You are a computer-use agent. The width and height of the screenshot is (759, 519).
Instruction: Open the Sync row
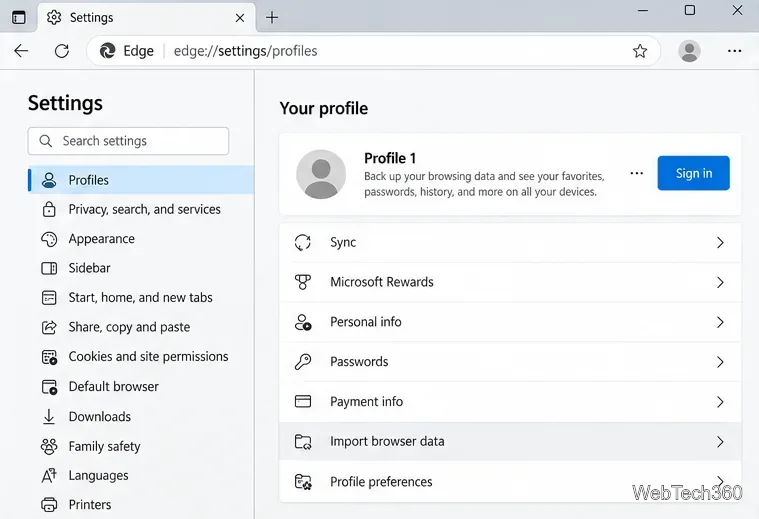tap(510, 243)
